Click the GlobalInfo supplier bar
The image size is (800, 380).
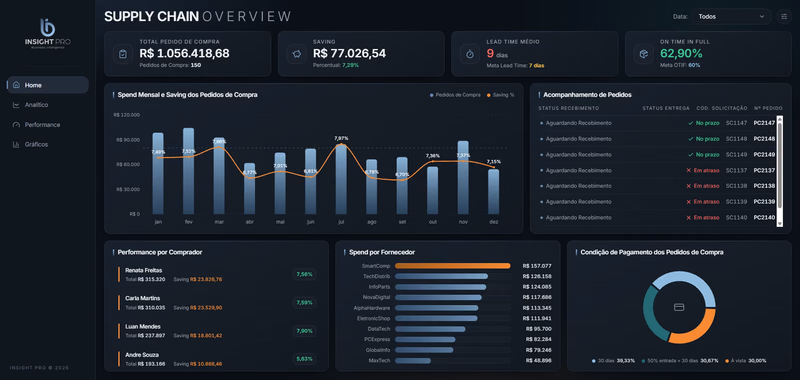(424, 350)
